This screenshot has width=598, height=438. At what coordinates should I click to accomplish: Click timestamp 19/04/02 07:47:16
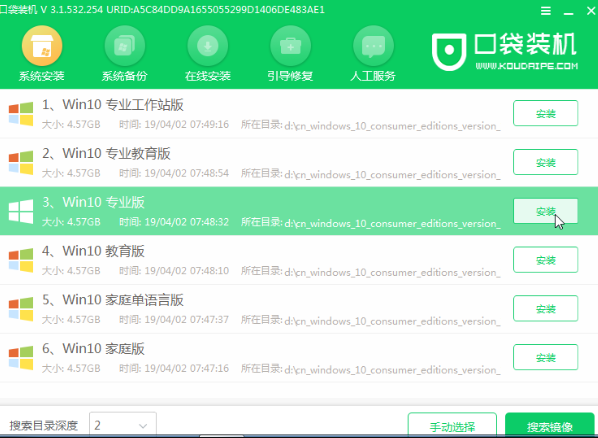click(186, 369)
